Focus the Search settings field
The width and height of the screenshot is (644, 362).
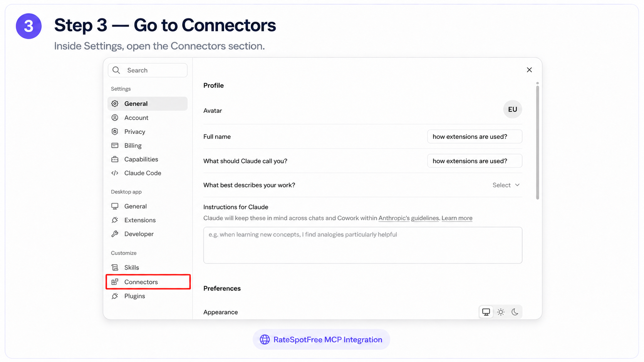tap(148, 70)
